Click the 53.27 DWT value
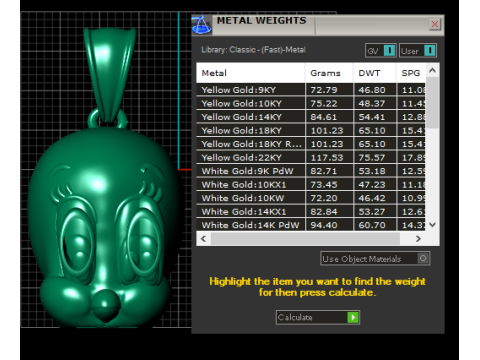The height and width of the screenshot is (360, 480). click(372, 212)
